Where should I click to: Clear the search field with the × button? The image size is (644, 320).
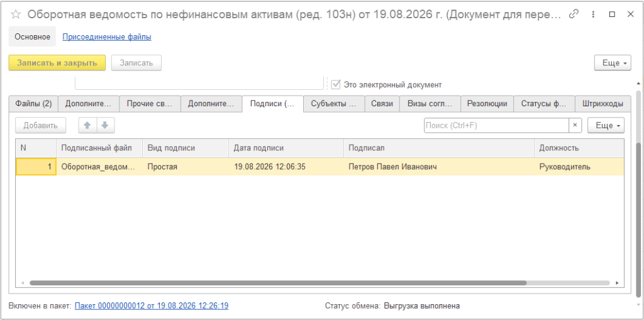pyautogui.click(x=575, y=126)
